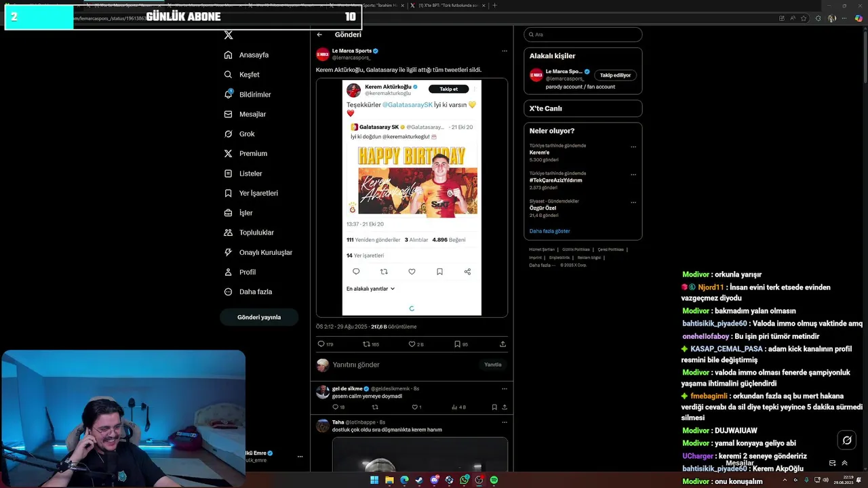
Task: Go back with the Gönderi arrow
Action: 319,35
